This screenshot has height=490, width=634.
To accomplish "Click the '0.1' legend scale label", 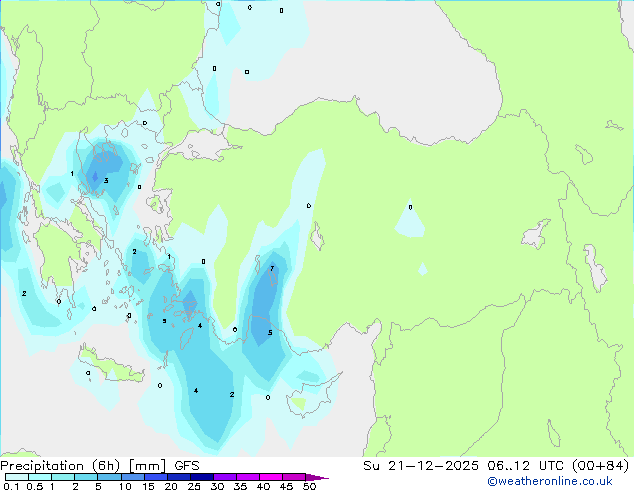I will [x=11, y=486].
